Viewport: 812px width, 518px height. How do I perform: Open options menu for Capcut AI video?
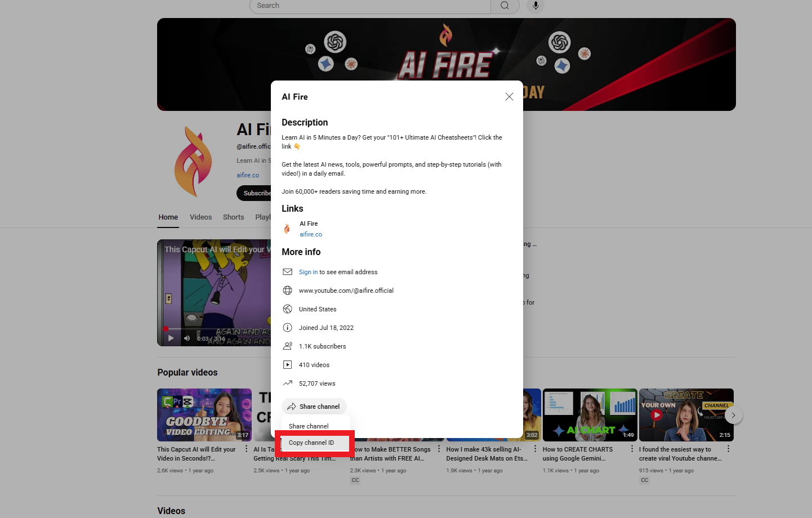tap(246, 449)
